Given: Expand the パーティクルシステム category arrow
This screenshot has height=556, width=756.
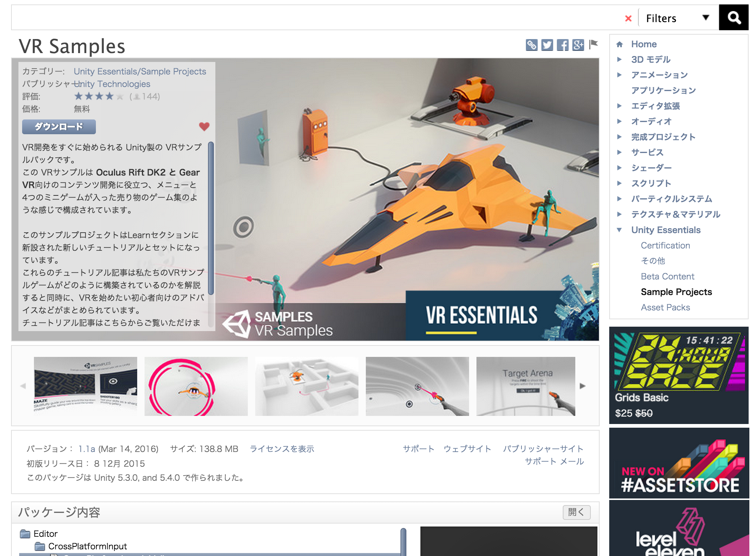Looking at the screenshot, I should click(x=620, y=198).
